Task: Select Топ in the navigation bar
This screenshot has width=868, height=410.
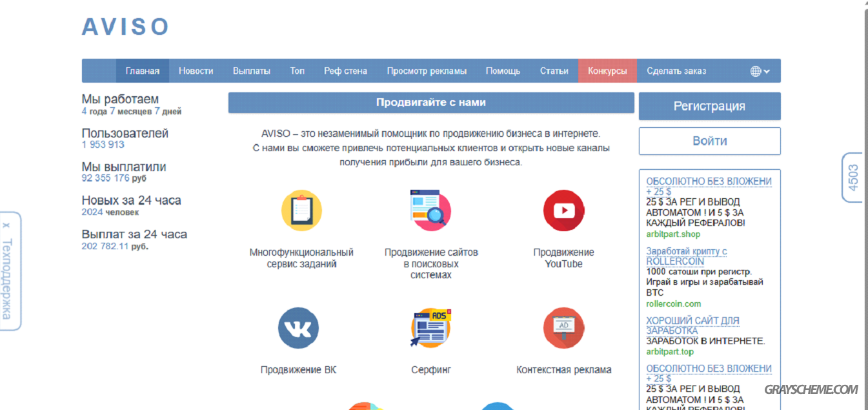Action: pyautogui.click(x=298, y=71)
